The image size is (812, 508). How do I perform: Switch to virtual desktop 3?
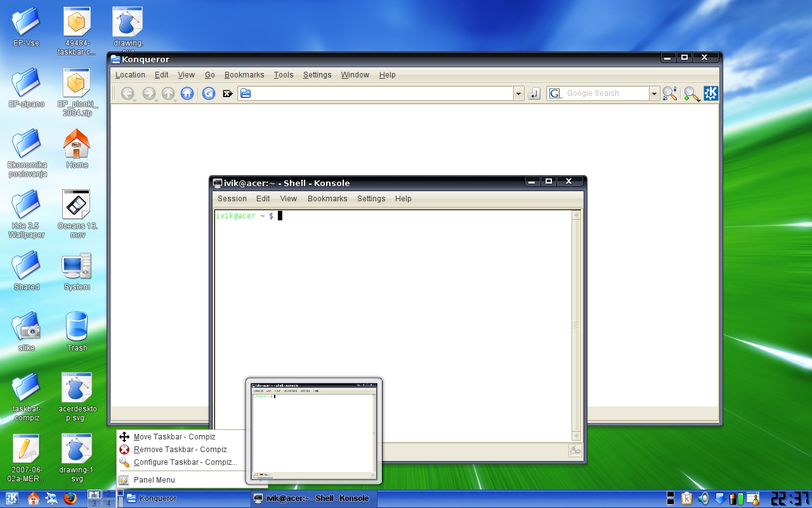click(x=94, y=503)
